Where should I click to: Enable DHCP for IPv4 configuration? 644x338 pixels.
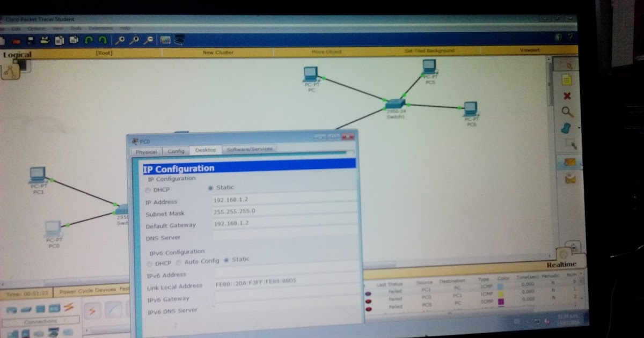click(x=148, y=189)
